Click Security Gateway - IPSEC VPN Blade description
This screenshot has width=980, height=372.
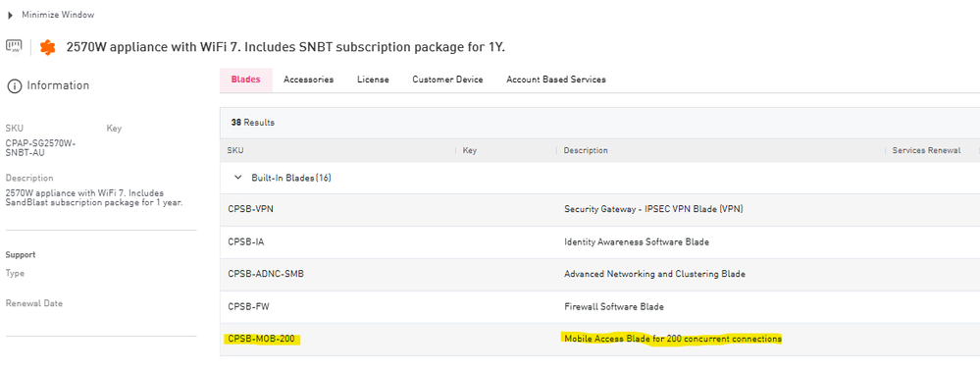pyautogui.click(x=653, y=209)
